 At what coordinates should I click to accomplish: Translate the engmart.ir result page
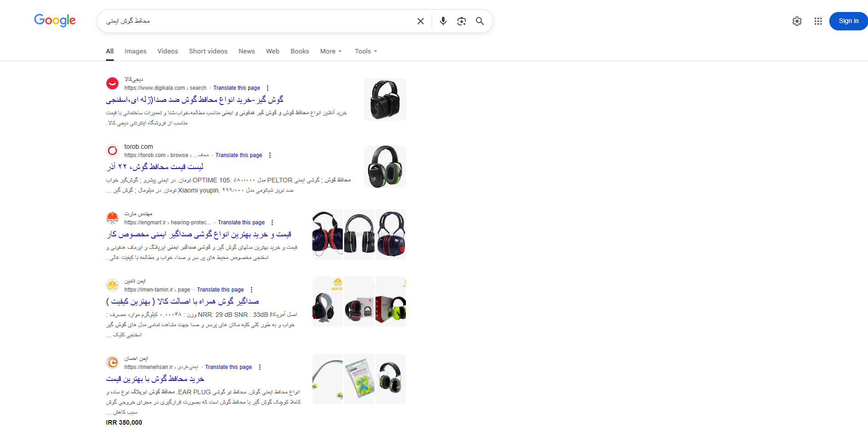[241, 222]
